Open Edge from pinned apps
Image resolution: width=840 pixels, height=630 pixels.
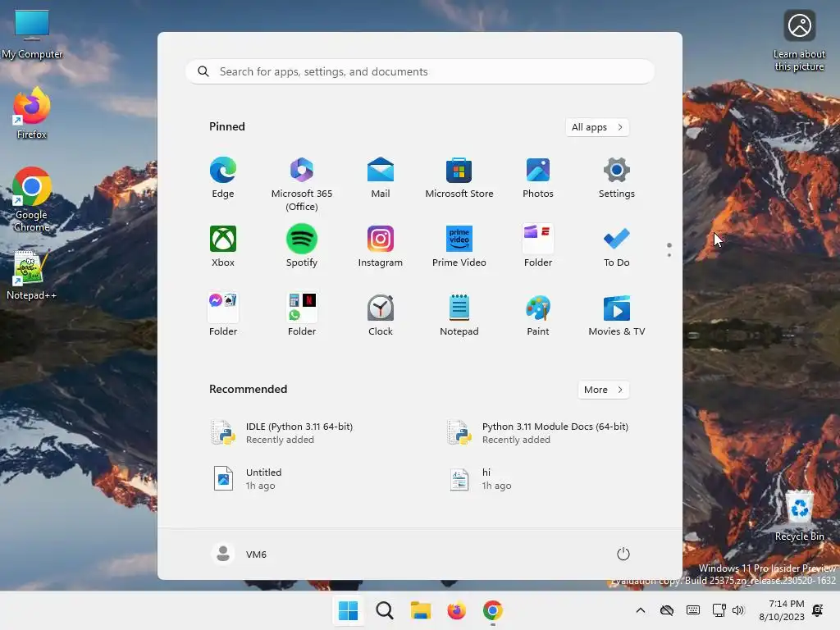[223, 178]
